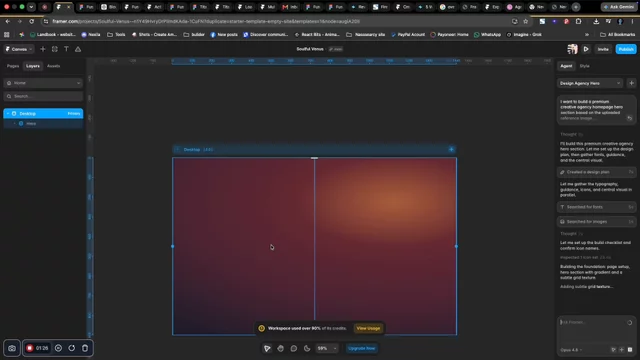Viewport: 640px width, 360px height.
Task: Select the Comment tool
Action: [293, 348]
